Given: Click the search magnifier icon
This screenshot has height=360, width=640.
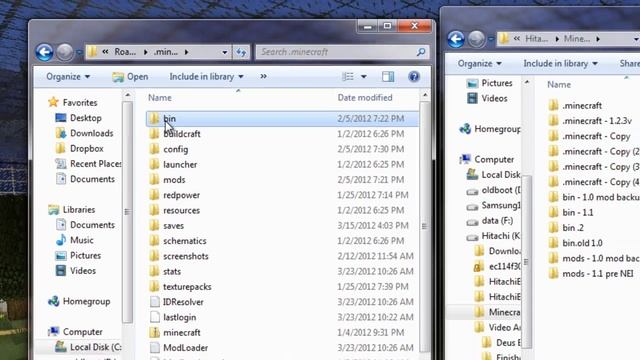Looking at the screenshot, I should (x=421, y=52).
